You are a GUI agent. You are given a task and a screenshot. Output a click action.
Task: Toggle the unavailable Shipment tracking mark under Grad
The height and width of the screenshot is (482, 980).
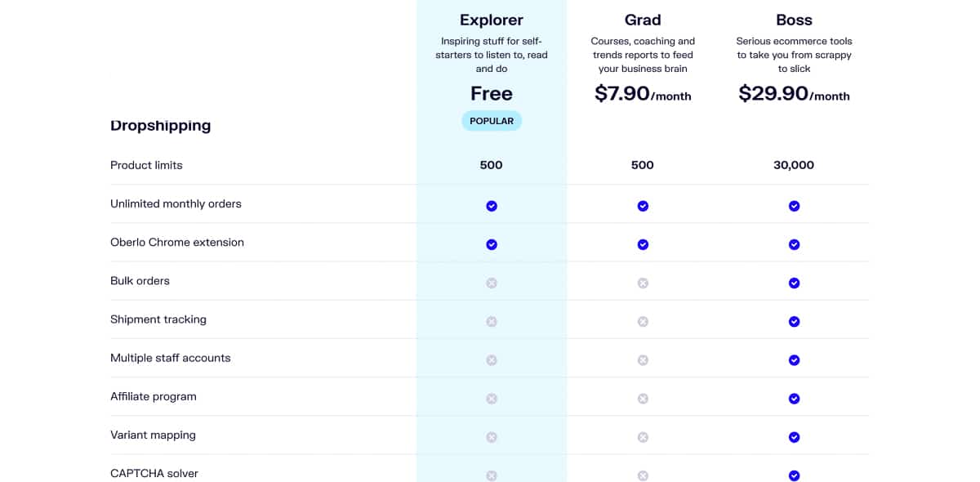[643, 321]
